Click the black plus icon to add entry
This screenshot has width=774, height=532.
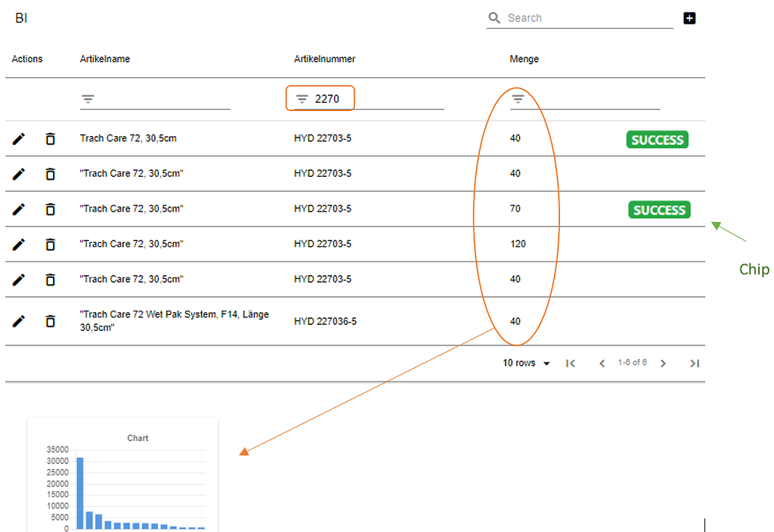pos(689,17)
